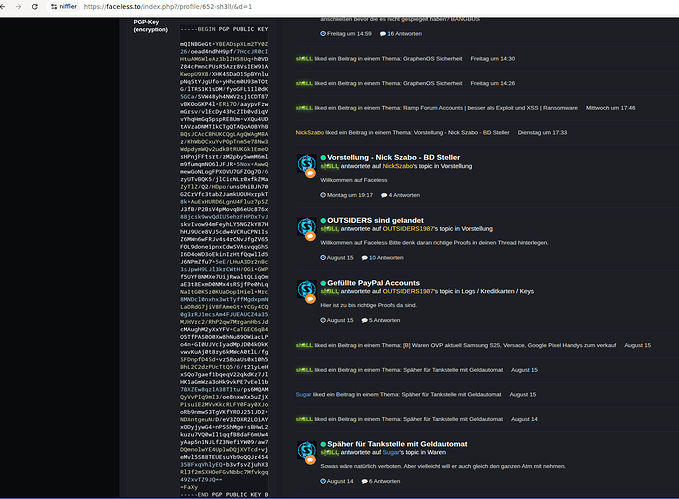This screenshot has width=679, height=499.
Task: Click green status dot next to Späher für Tankstelle
Action: coord(323,444)
